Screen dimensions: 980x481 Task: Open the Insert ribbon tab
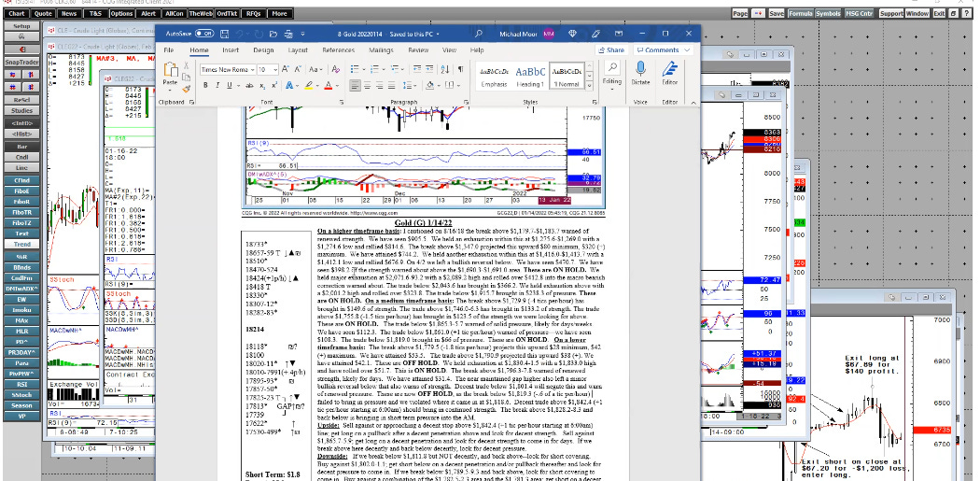click(x=230, y=50)
